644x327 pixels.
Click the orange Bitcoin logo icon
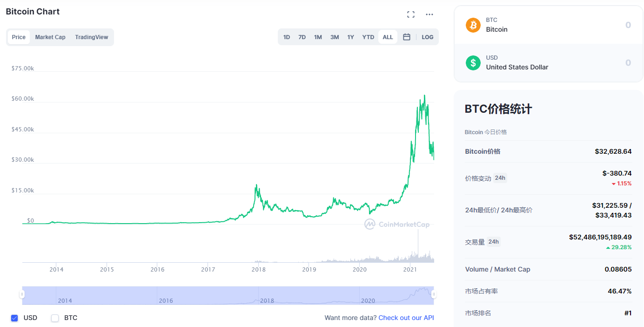473,25
